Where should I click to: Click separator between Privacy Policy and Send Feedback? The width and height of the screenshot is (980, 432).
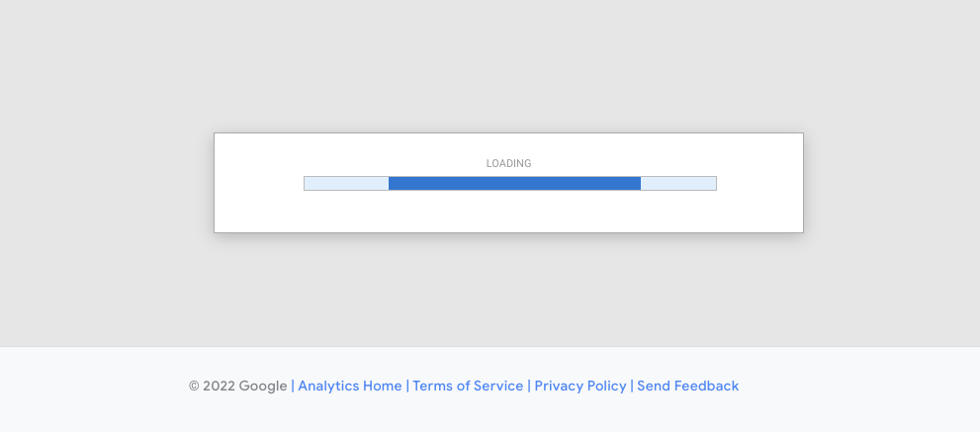point(632,386)
